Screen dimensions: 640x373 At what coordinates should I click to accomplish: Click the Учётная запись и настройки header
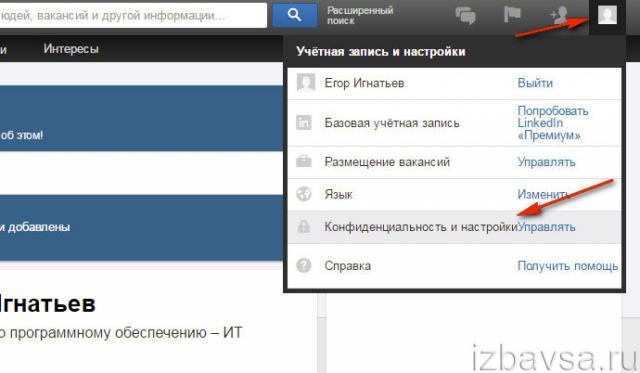click(380, 52)
